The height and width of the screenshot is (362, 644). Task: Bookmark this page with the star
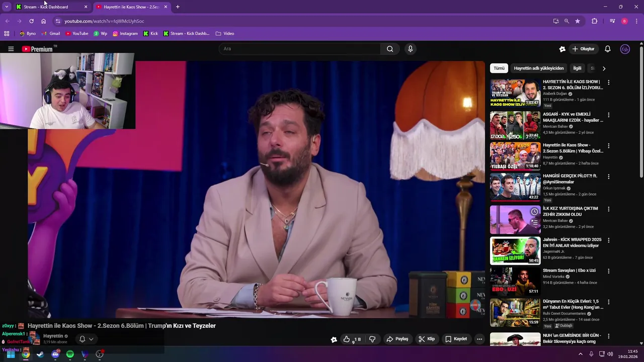(578, 21)
